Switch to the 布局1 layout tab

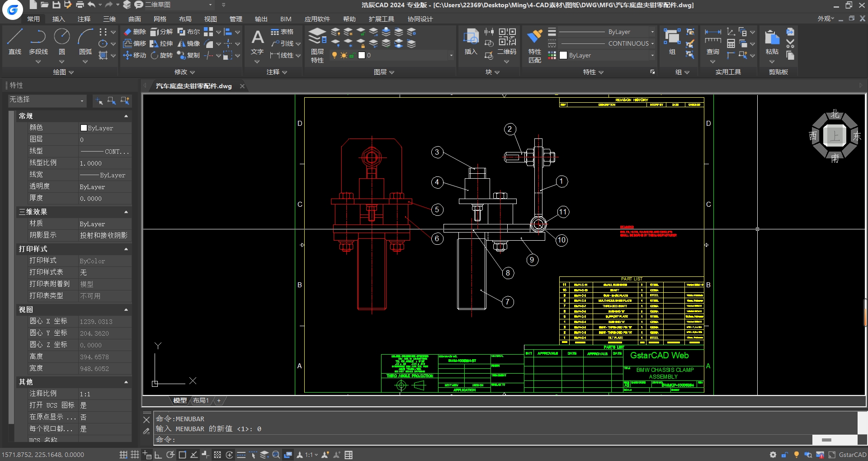pos(201,400)
